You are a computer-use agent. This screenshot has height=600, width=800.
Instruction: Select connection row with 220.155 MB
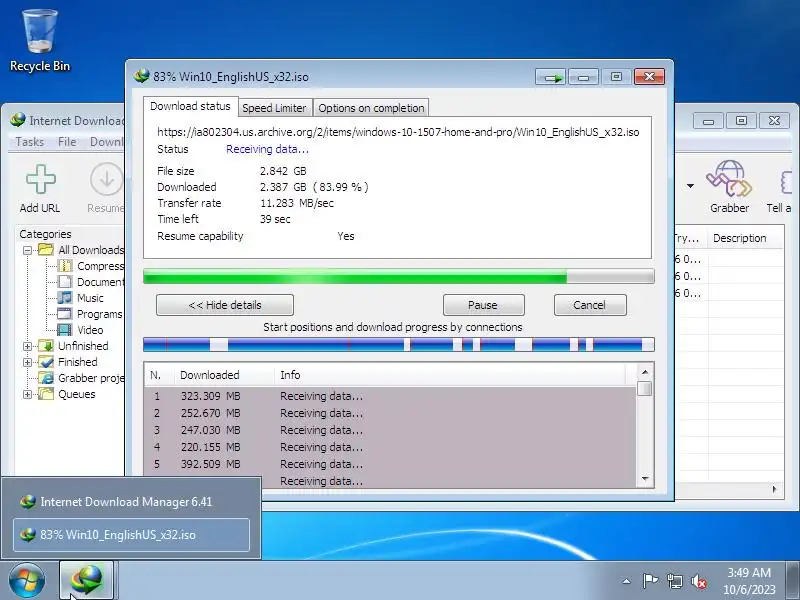tap(390, 447)
